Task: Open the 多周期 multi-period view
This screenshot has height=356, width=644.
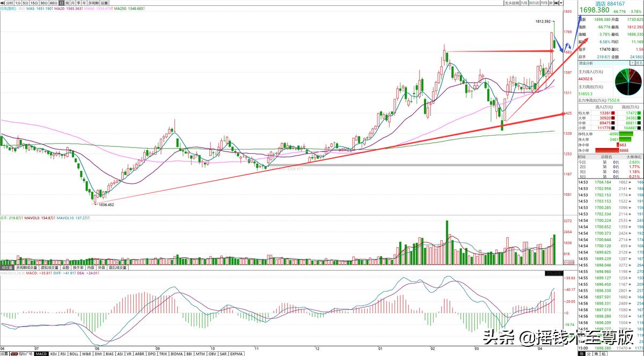Action: click(94, 3)
